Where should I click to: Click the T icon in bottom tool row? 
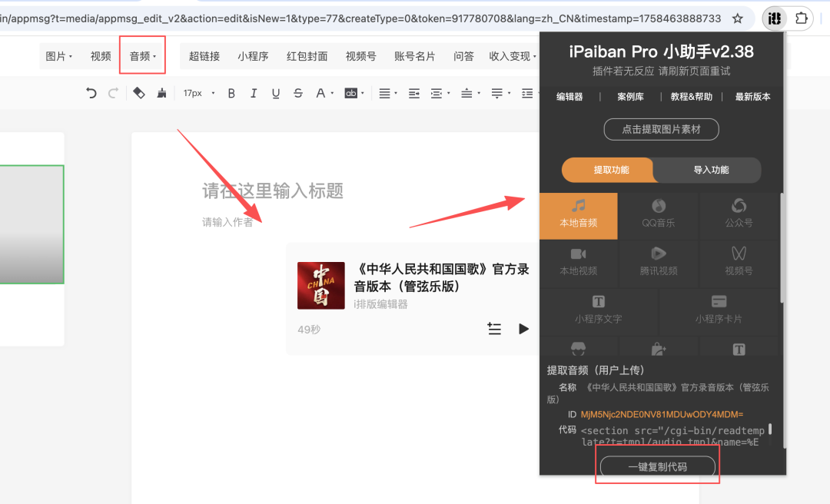pyautogui.click(x=739, y=350)
